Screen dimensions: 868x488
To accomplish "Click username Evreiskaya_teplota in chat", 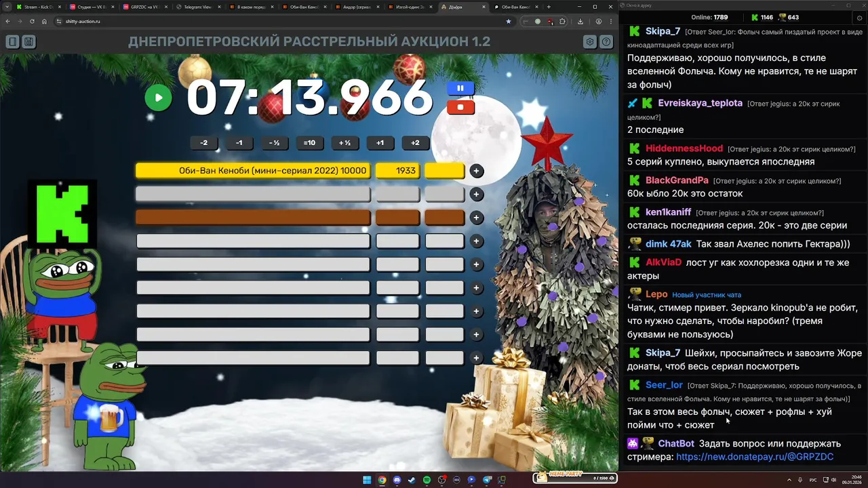I will pyautogui.click(x=700, y=103).
